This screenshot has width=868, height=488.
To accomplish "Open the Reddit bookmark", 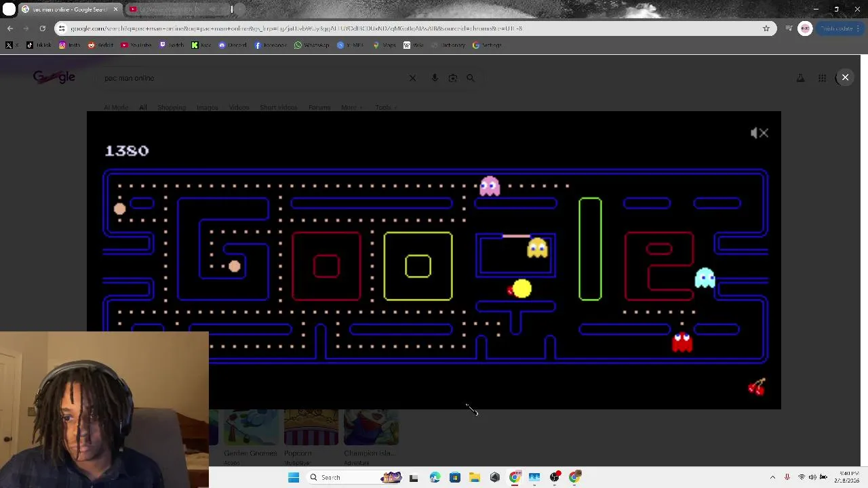I will pos(100,45).
